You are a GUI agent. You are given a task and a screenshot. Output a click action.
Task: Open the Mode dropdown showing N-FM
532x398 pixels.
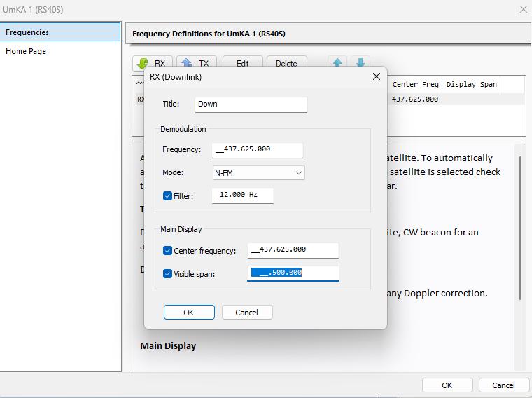tap(258, 172)
